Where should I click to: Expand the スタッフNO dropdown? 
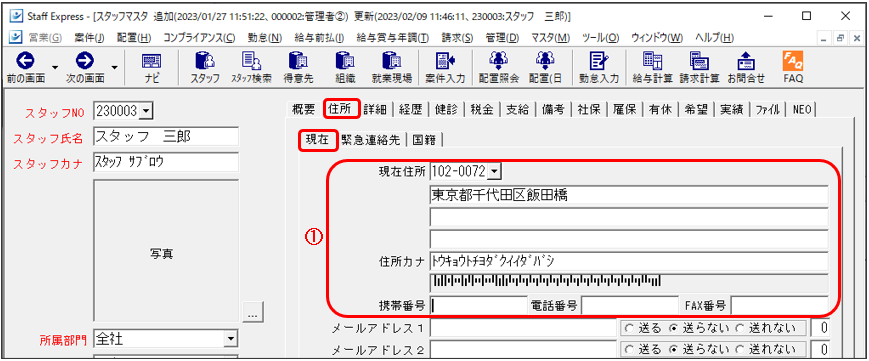click(x=146, y=111)
